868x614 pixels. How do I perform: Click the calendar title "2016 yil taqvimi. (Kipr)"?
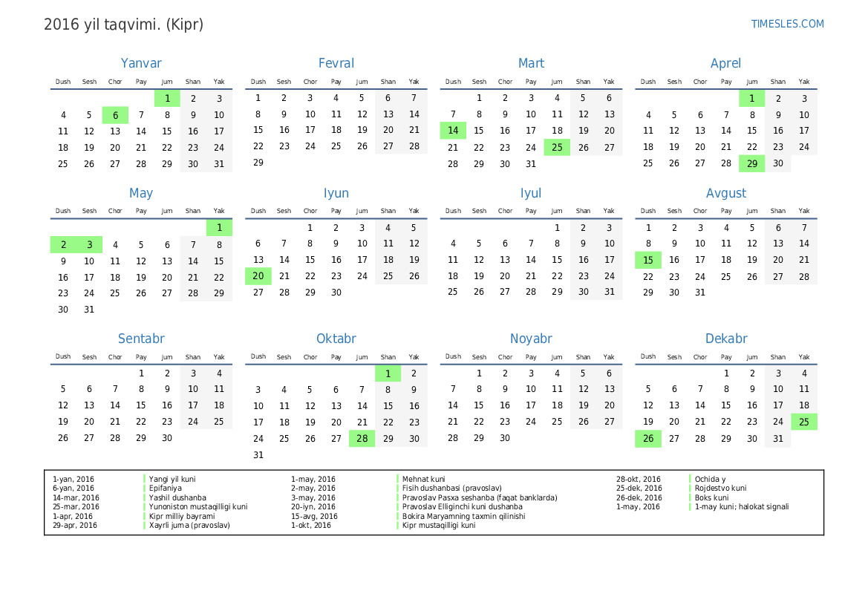click(123, 25)
